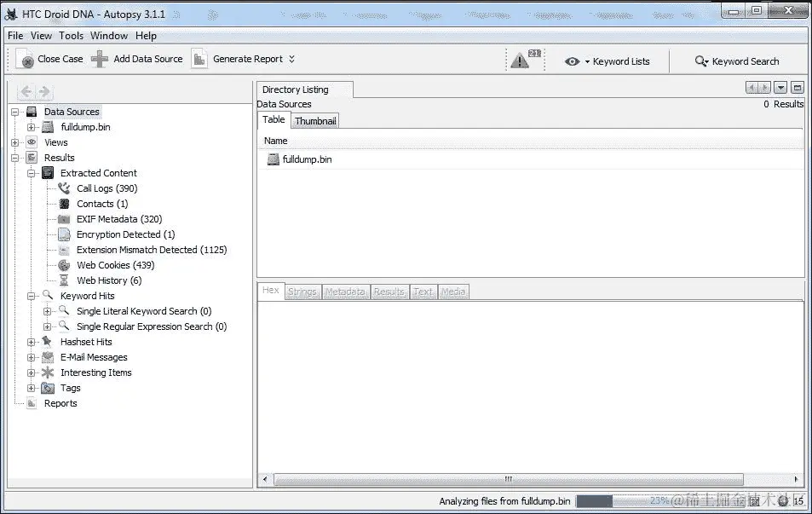Screen dimensions: 812x514
Task: Collapse the Results node
Action: (x=15, y=158)
